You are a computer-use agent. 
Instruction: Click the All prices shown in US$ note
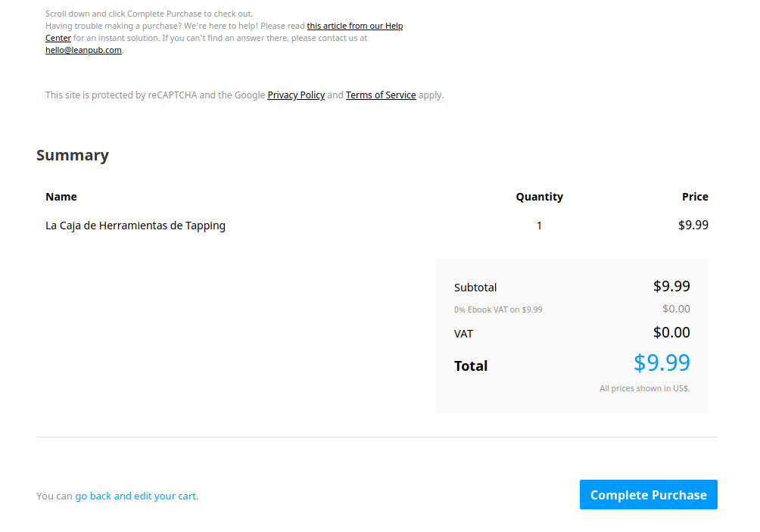[x=645, y=388]
